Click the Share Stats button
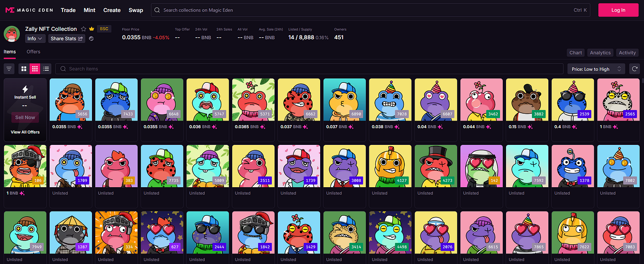 tap(67, 39)
